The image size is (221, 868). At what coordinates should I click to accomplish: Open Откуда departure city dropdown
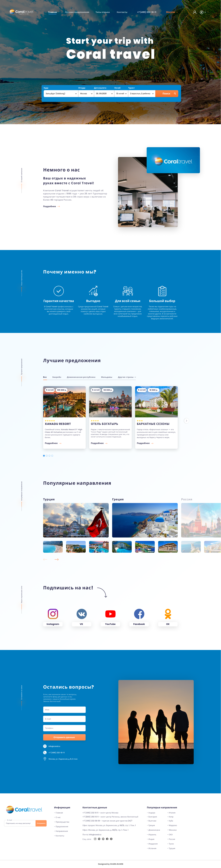86,94
